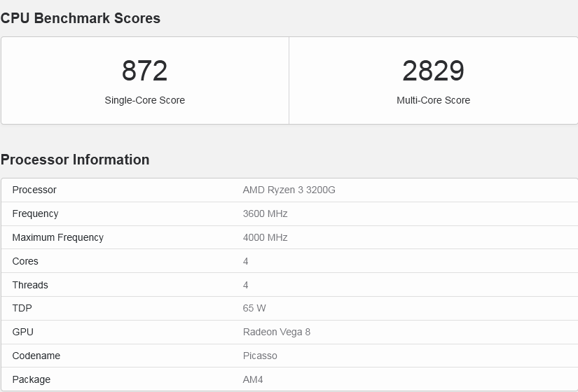Select the 3600 MHz value
This screenshot has width=578, height=392.
(x=265, y=213)
